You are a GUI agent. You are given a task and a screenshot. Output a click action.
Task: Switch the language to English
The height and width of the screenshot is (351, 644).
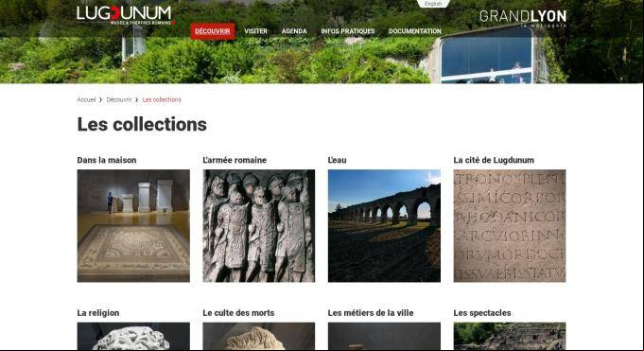pyautogui.click(x=433, y=4)
